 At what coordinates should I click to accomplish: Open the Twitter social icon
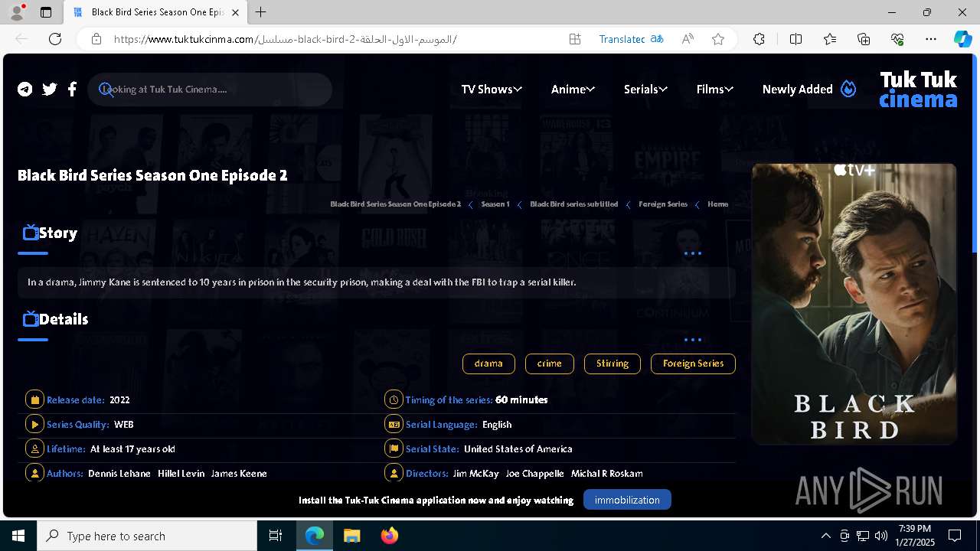pos(50,90)
